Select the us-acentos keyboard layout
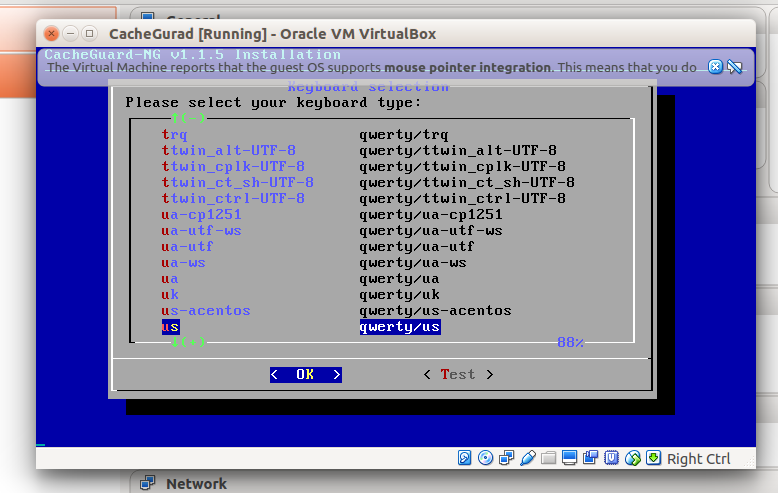The height and width of the screenshot is (493, 778). pyautogui.click(x=206, y=310)
